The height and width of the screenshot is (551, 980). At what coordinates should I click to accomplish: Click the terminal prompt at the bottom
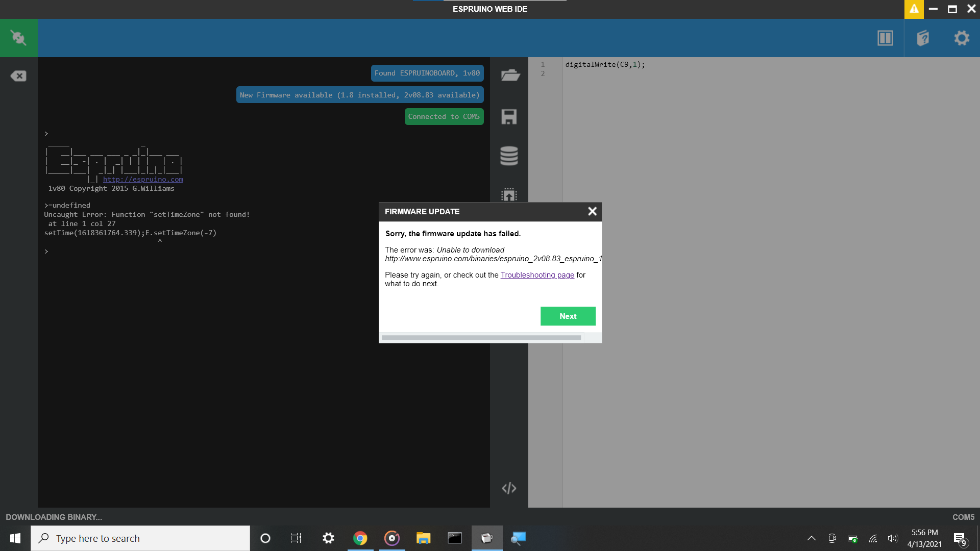[46, 252]
